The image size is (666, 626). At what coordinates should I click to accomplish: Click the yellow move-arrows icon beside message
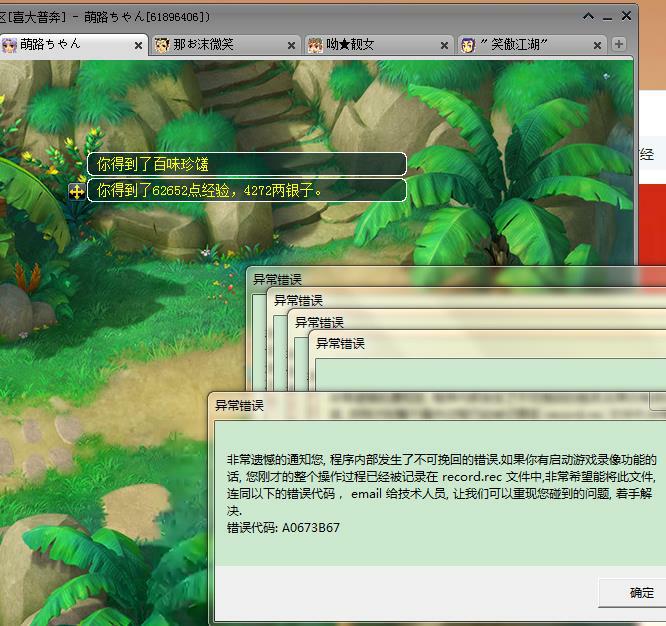tap(77, 192)
